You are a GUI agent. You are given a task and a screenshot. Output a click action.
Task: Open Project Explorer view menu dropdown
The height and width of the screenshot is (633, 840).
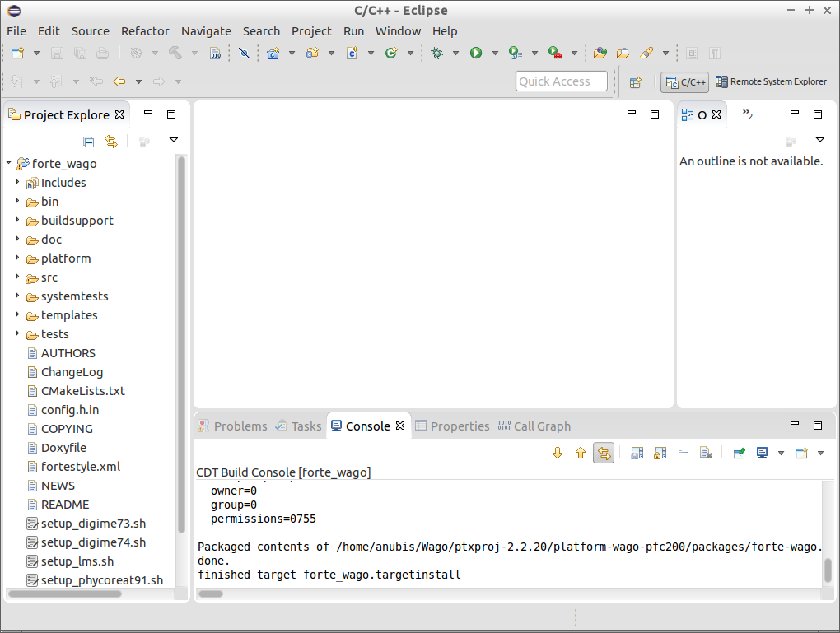coord(174,141)
